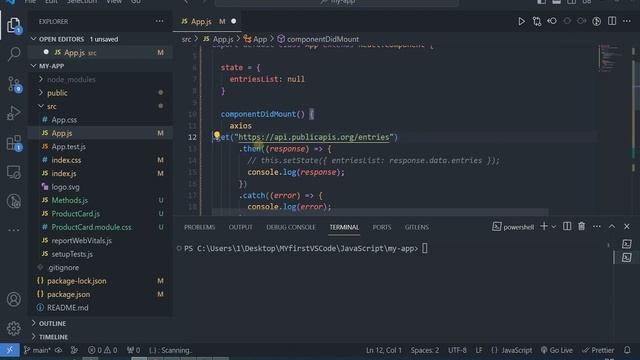Viewport: 640px width, 360px height.
Task: Maximize the panel size chevron
Action: (612, 226)
